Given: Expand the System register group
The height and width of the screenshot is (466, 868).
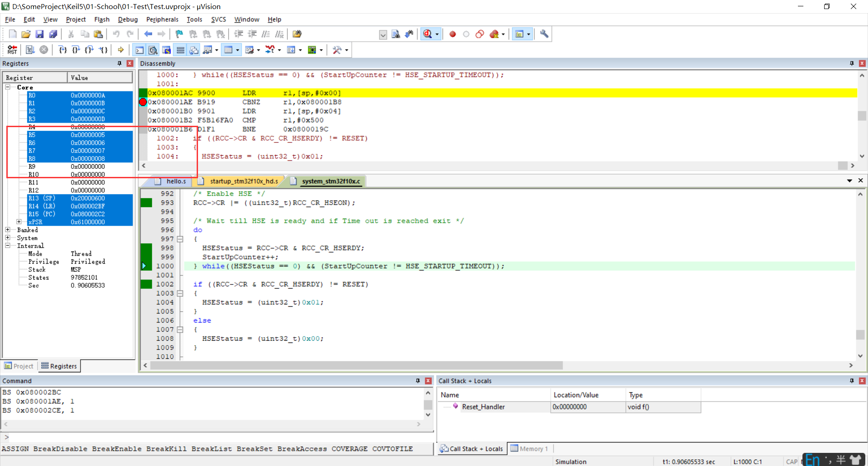Looking at the screenshot, I should [x=8, y=238].
